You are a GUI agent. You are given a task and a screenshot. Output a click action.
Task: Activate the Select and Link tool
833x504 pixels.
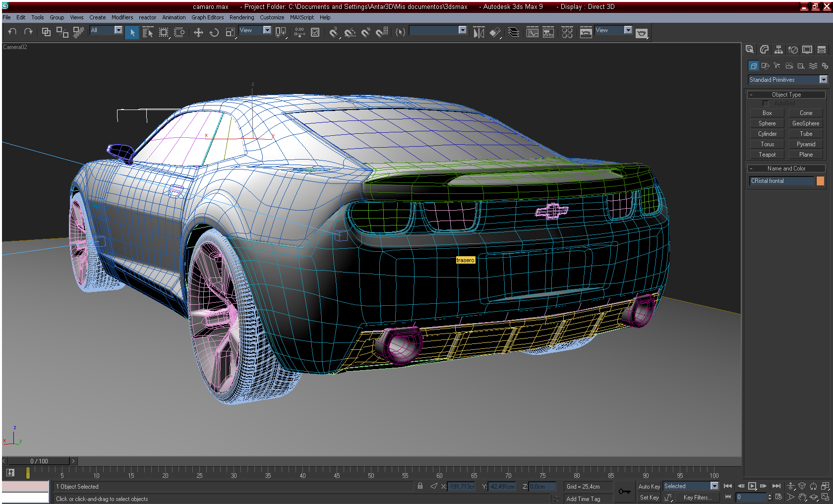(x=46, y=32)
